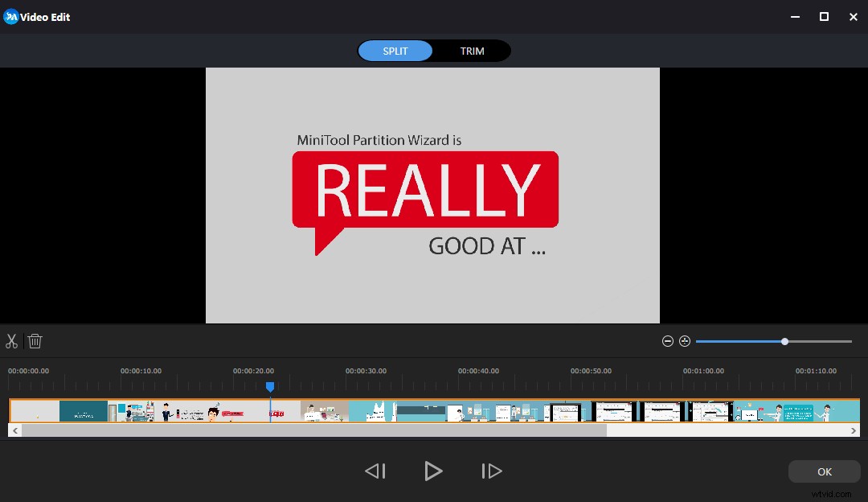This screenshot has height=502, width=868.
Task: Zoom in the timeline with plus magnifier
Action: (685, 341)
